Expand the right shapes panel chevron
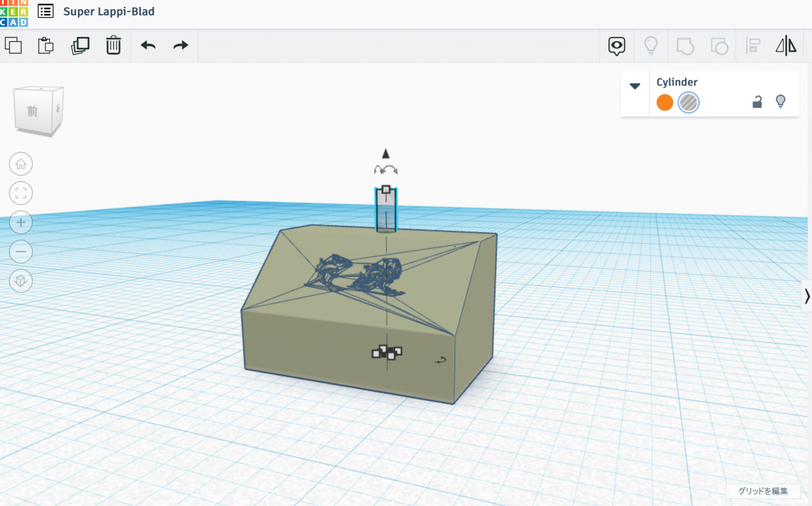 [x=807, y=296]
